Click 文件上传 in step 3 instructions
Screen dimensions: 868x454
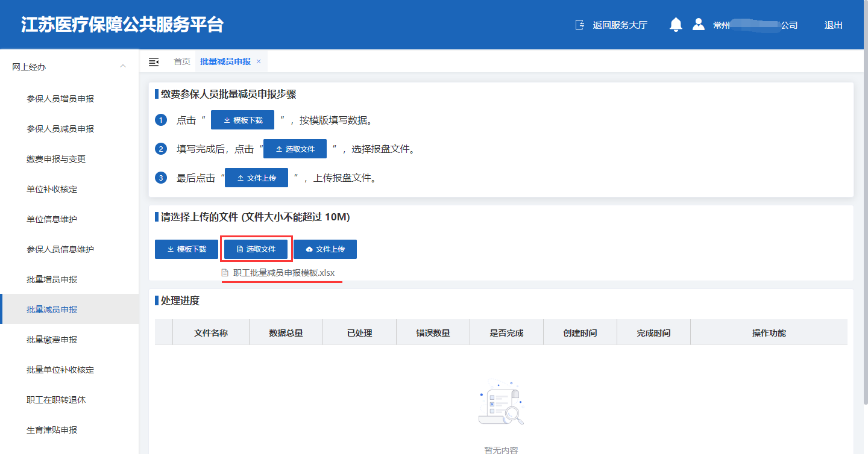[x=256, y=178]
